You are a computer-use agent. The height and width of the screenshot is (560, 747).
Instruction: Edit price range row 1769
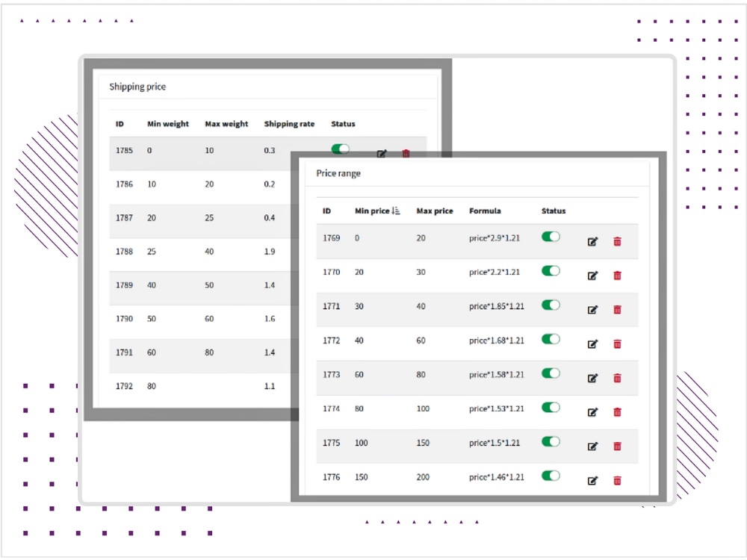pyautogui.click(x=592, y=241)
